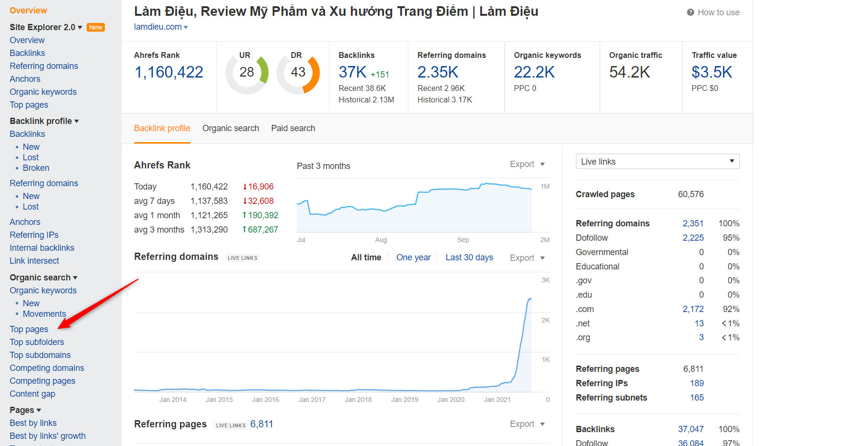Screen dimensions: 868x446
Task: Open the orange Overview link at top
Action: 28,11
